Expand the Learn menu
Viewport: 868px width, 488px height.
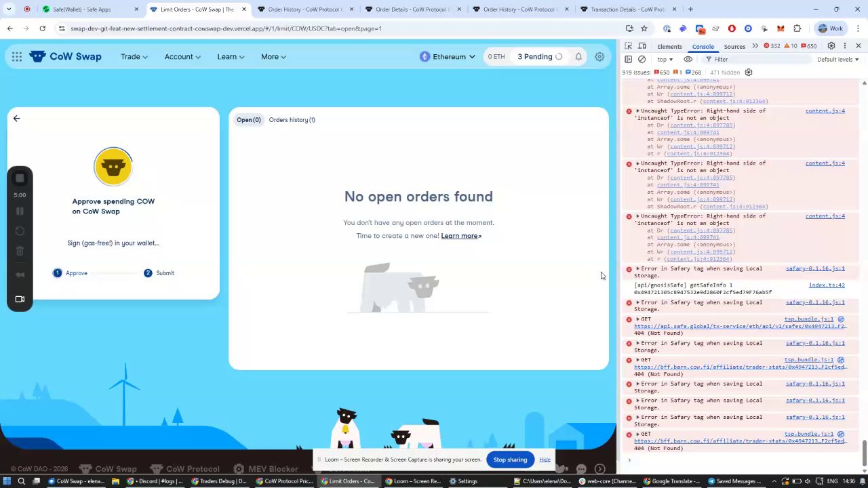(231, 57)
